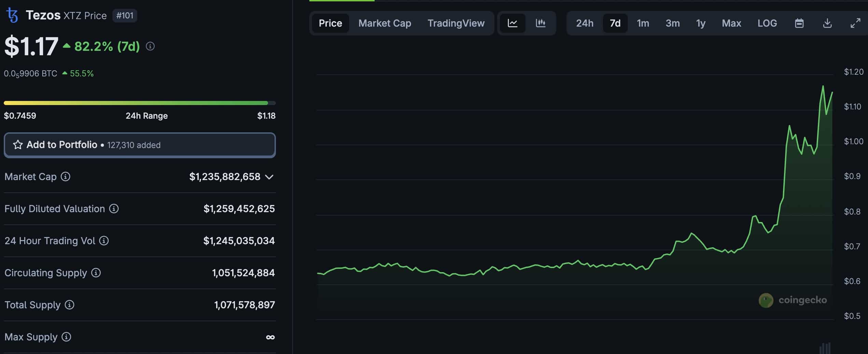Switch to candlestick chart view
The width and height of the screenshot is (868, 354).
541,23
